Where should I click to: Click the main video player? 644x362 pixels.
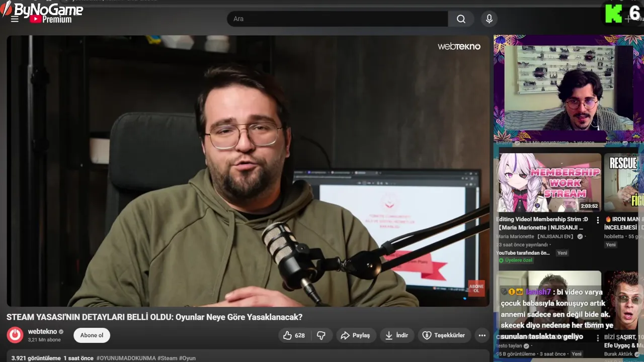coord(248,171)
